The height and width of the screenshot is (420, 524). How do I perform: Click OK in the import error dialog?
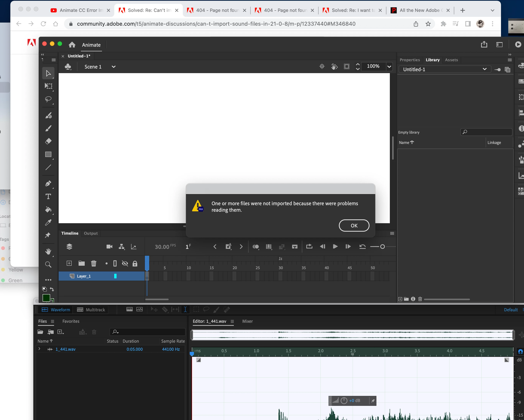coord(354,226)
